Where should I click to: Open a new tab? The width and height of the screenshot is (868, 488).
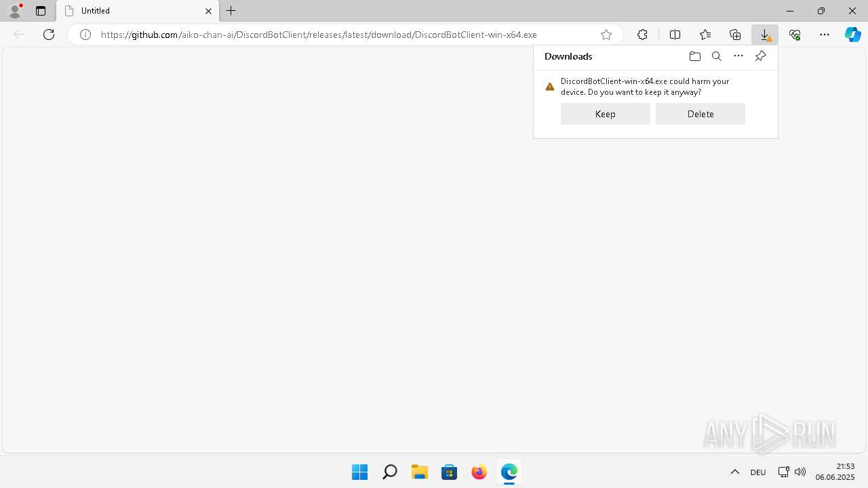coord(231,11)
